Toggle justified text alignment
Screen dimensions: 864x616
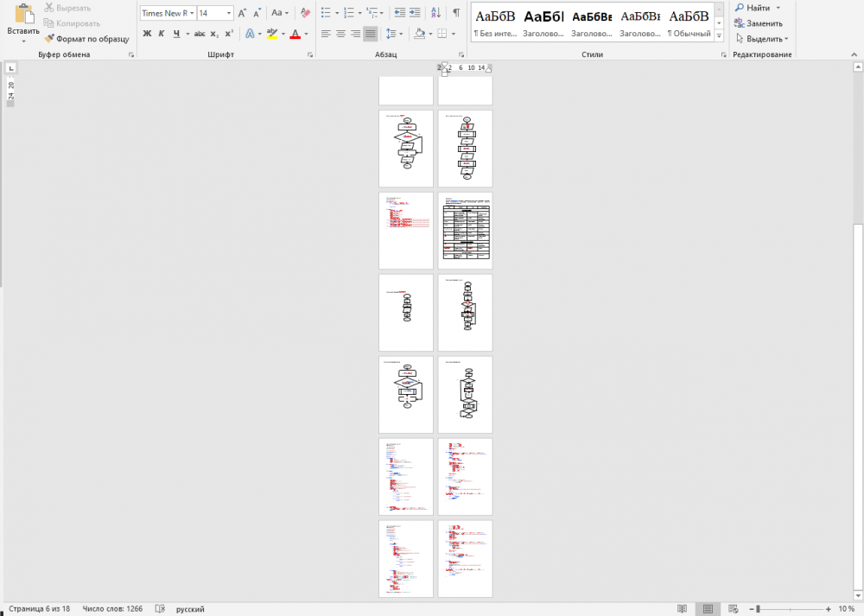point(370,34)
